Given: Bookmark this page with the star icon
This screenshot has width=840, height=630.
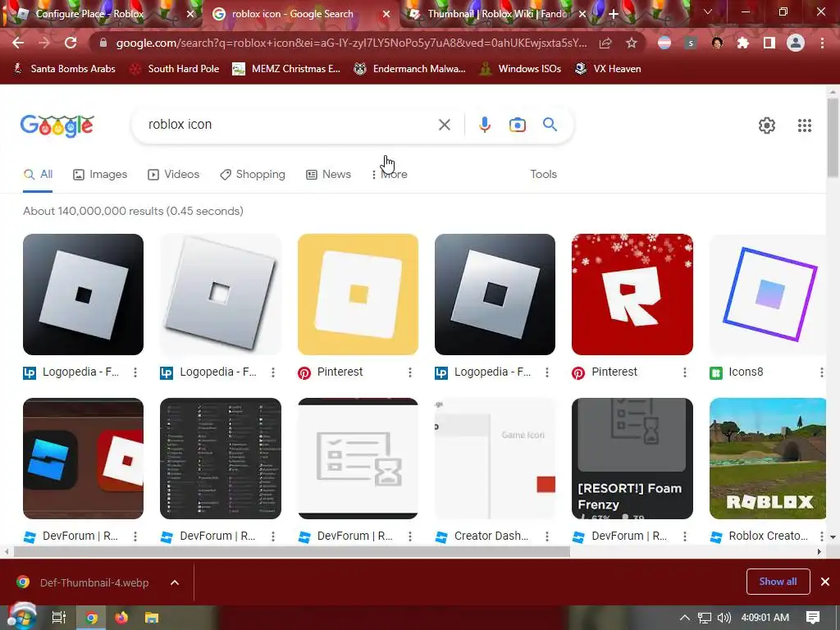Looking at the screenshot, I should (632, 43).
